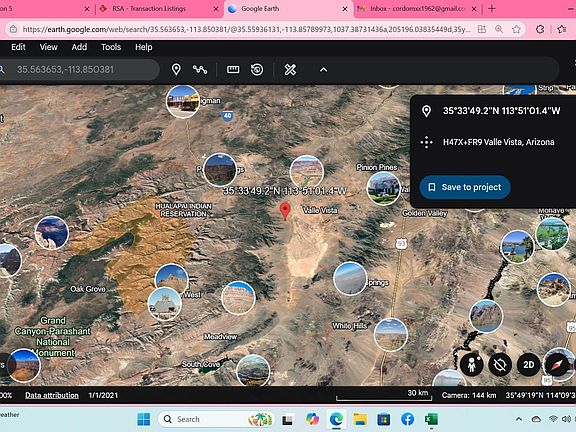This screenshot has height=432, width=576.
Task: Click the 30 km scale bar
Action: (x=384, y=395)
